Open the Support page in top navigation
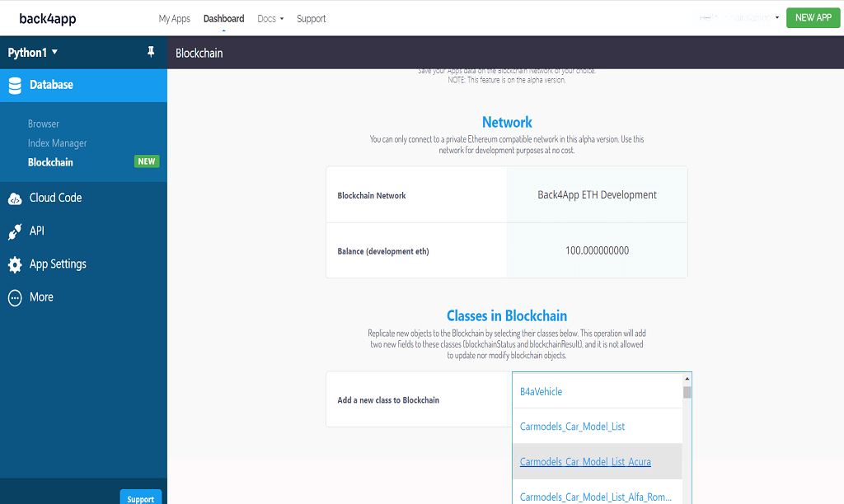The width and height of the screenshot is (844, 504). (x=311, y=19)
